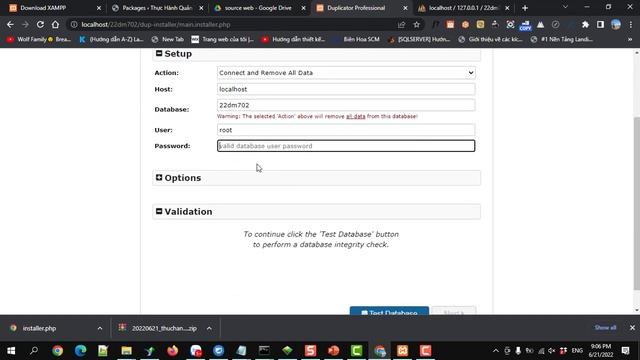Image resolution: width=640 pixels, height=360 pixels.
Task: Open the Chrome three-dot menu
Action: [x=631, y=24]
